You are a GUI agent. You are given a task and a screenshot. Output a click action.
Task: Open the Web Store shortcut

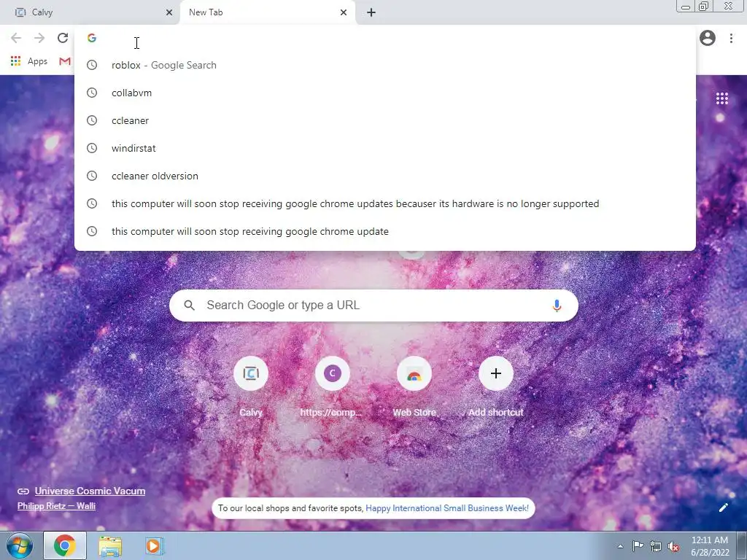414,388
